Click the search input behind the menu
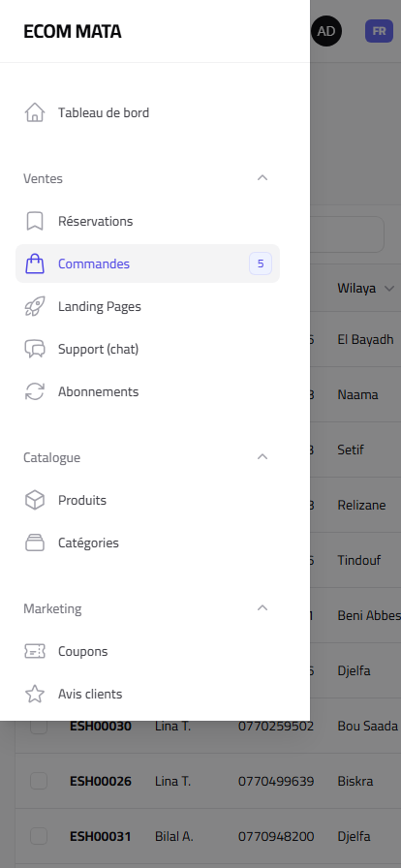Screen dimensions: 401x868 347,234
